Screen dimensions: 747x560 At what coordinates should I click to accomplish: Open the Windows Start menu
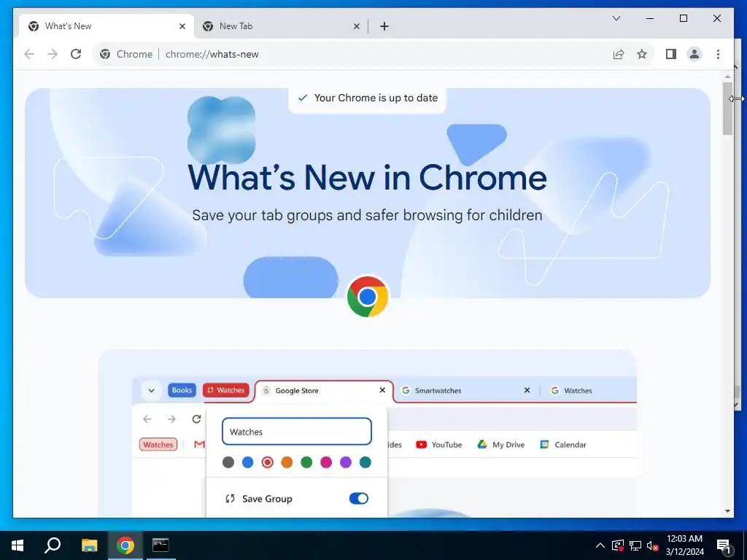(18, 545)
